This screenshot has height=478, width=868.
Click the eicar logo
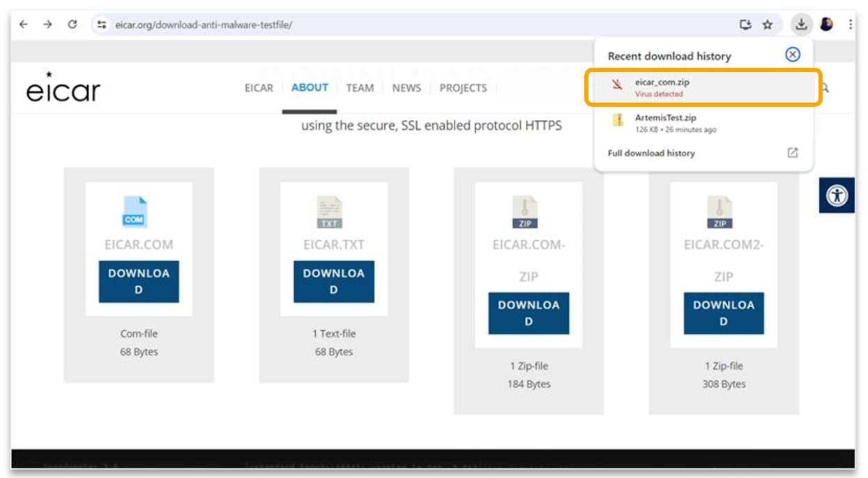click(x=63, y=88)
